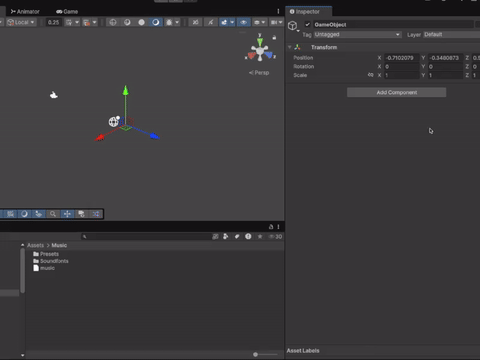Open the Gizmos dropdown arrow

pyautogui.click(x=280, y=22)
